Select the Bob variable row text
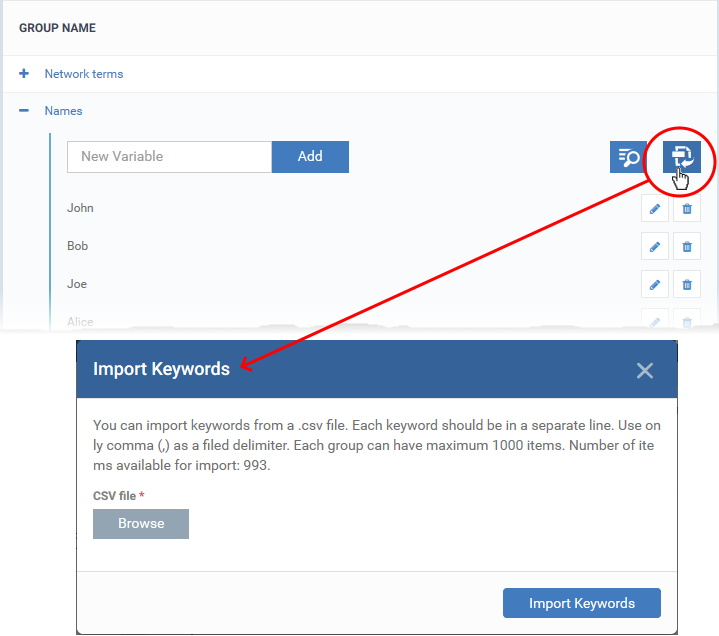The width and height of the screenshot is (719, 636). (x=77, y=246)
